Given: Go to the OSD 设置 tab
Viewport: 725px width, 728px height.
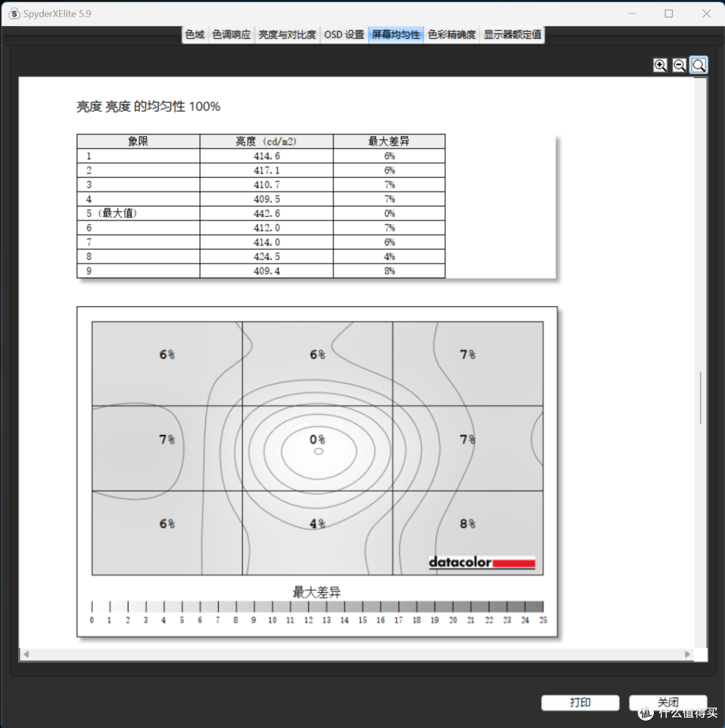Looking at the screenshot, I should [x=344, y=34].
